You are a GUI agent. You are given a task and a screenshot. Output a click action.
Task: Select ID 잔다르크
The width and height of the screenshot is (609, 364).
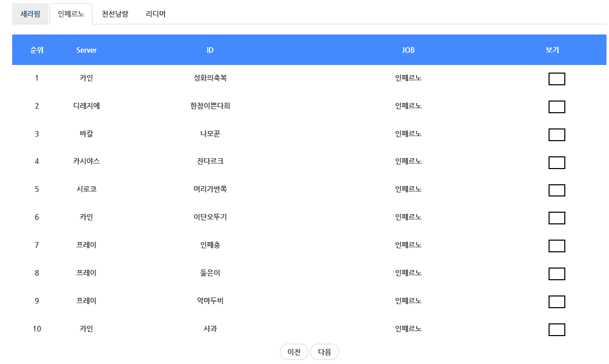click(210, 161)
